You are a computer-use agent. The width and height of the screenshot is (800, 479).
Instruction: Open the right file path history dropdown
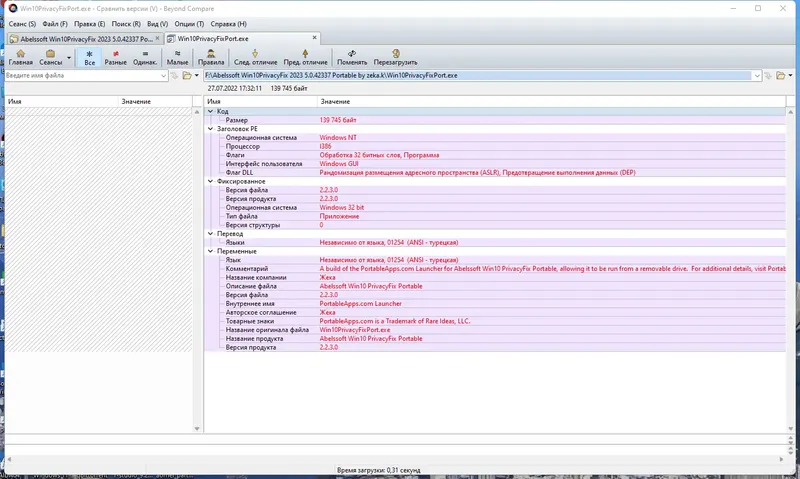(x=757, y=75)
